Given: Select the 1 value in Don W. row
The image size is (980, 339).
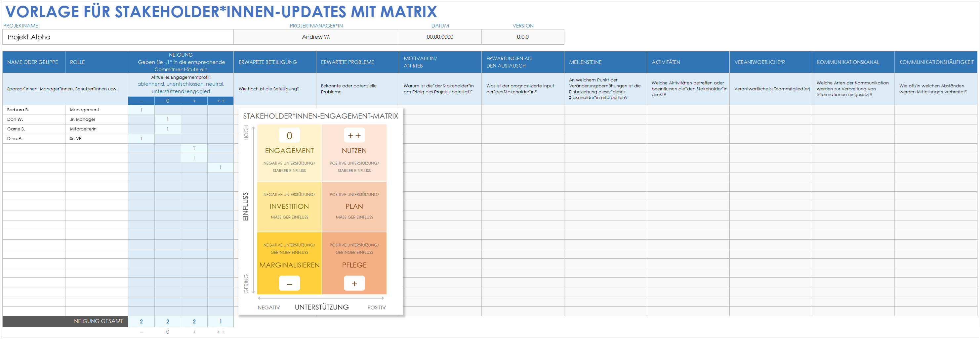Looking at the screenshot, I should (x=168, y=119).
